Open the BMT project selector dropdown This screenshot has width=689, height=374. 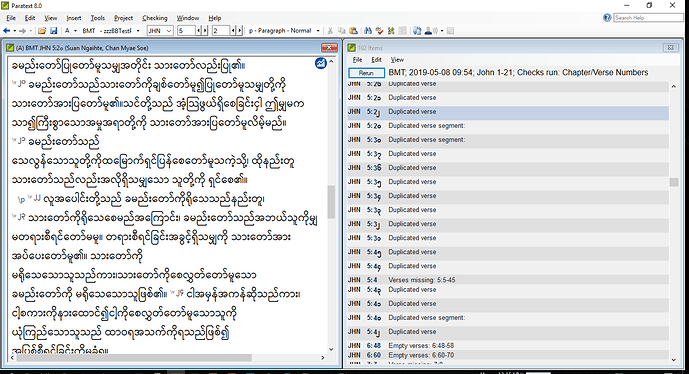138,31
